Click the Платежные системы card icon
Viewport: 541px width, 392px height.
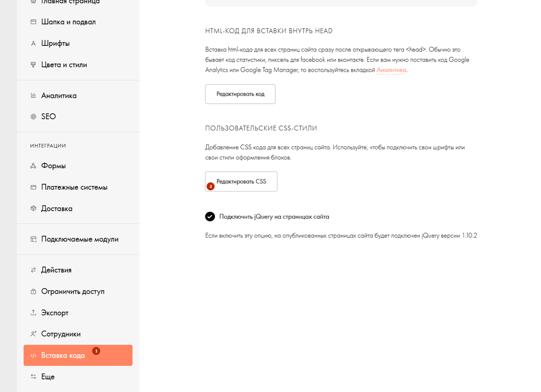[x=33, y=187]
